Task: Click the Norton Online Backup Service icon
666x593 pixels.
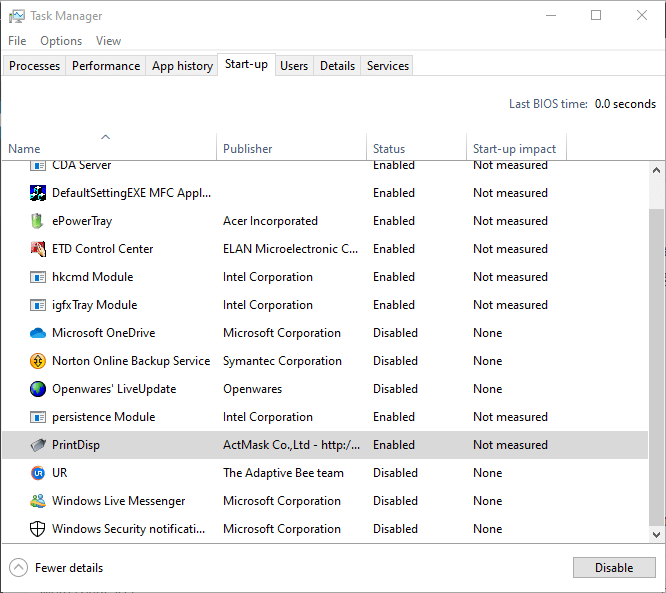Action: tap(37, 361)
